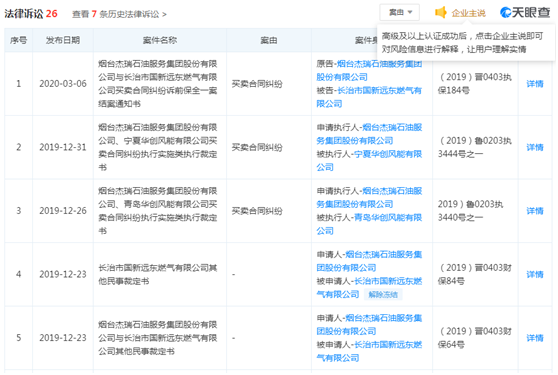Open defendant 长治市国新远东燃气有限公司 link in row 1
The height and width of the screenshot is (375, 558).
pos(369,97)
